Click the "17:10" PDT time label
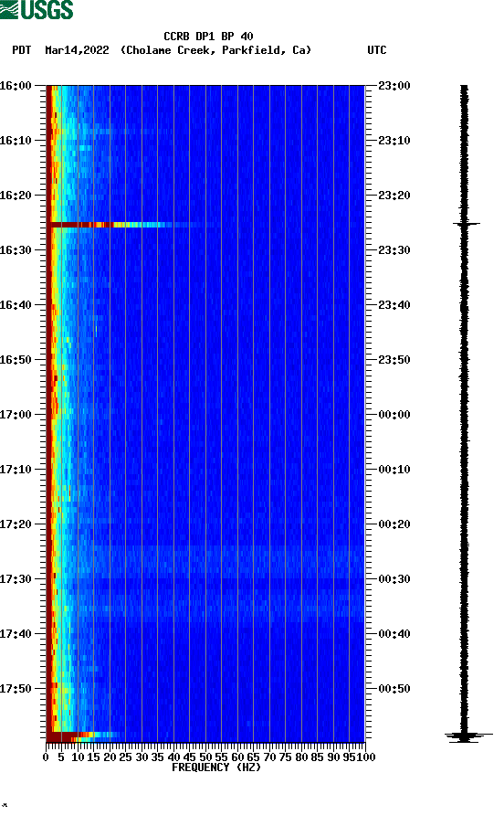504x815 pixels. (x=16, y=470)
